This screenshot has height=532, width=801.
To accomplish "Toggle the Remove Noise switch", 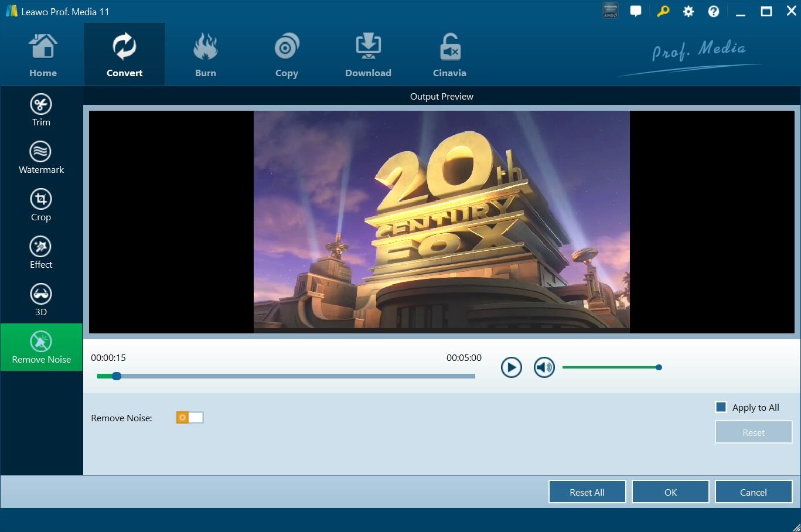I will coord(190,417).
